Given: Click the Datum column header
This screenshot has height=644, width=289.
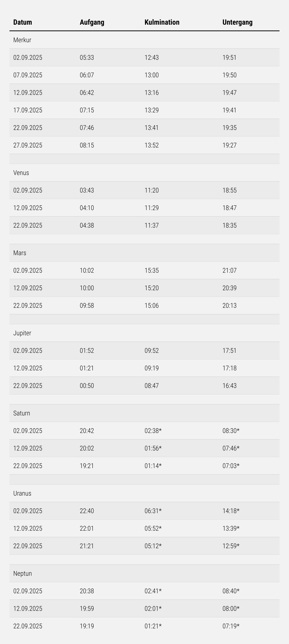Looking at the screenshot, I should coord(23,22).
